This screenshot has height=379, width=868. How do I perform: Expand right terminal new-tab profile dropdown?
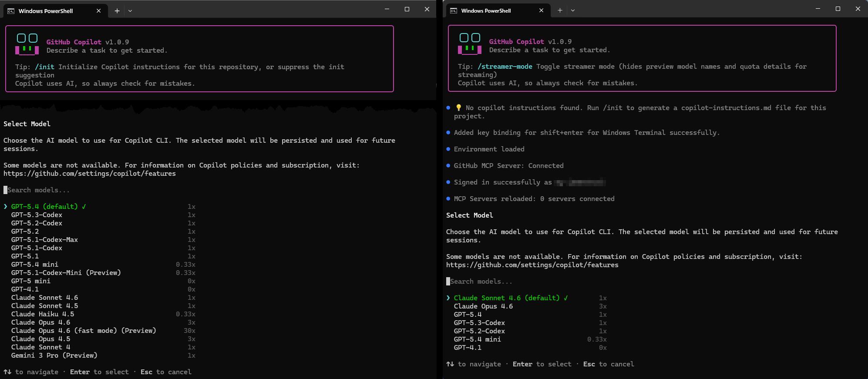[x=573, y=10]
